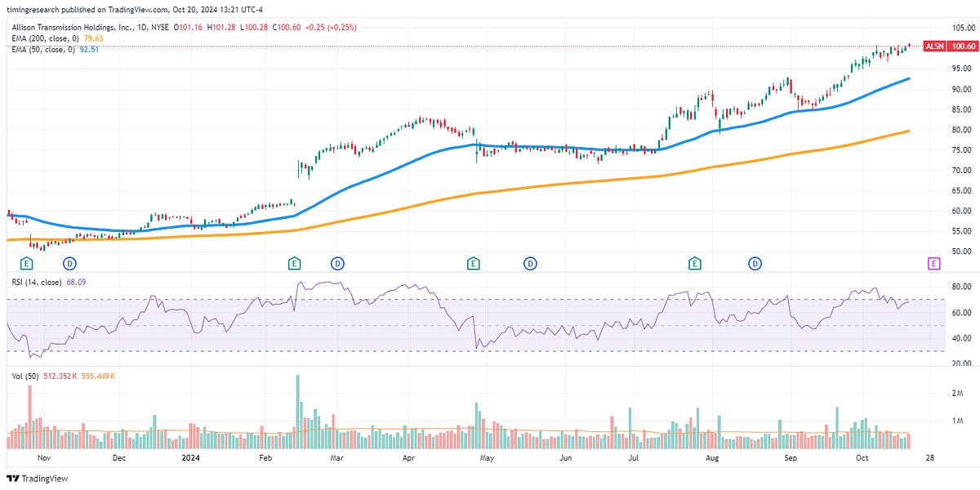
Task: Click the earnings E icon near May
Action: (472, 263)
